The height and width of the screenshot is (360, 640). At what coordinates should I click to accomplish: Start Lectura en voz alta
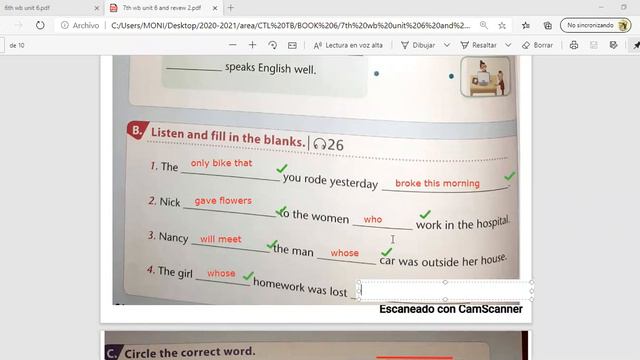coord(348,45)
